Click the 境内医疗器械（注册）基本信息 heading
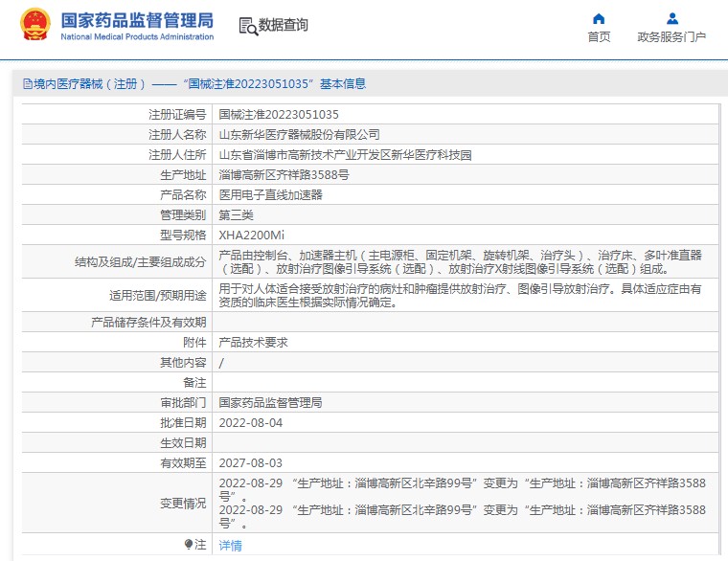Image resolution: width=728 pixels, height=561 pixels. [x=199, y=84]
